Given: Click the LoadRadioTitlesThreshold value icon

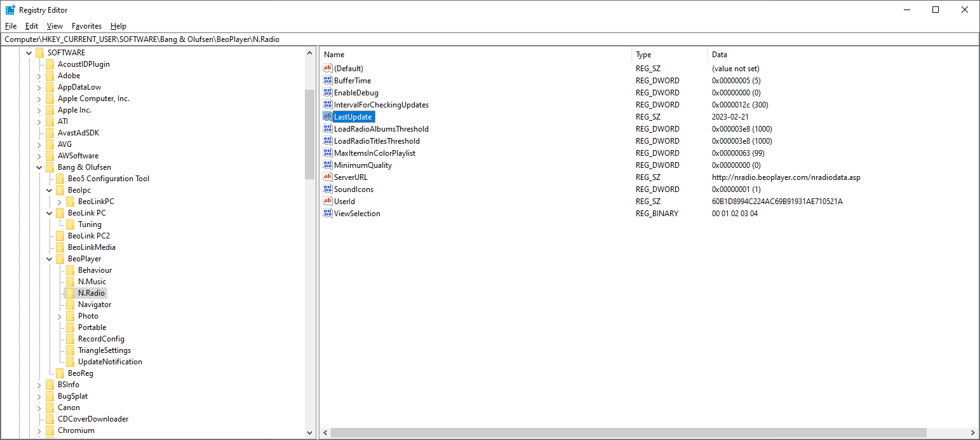Looking at the screenshot, I should 328,141.
